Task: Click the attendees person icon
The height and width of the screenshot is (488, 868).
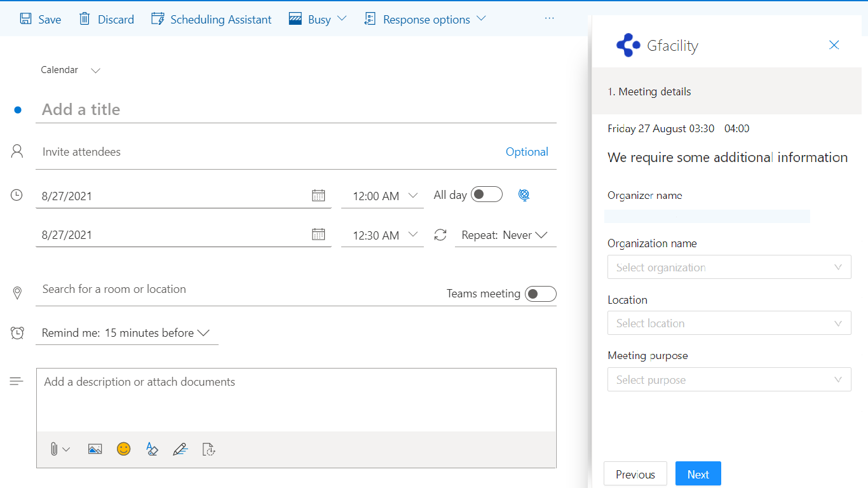Action: coord(17,151)
